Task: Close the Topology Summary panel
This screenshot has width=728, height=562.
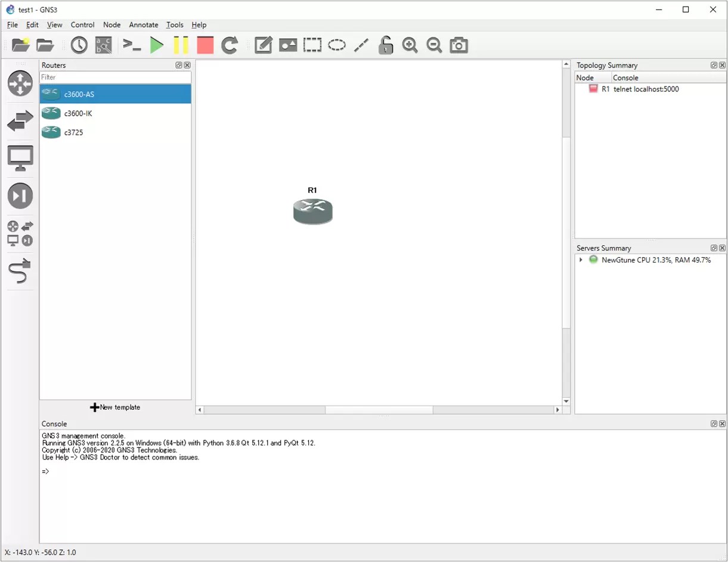Action: (x=722, y=65)
